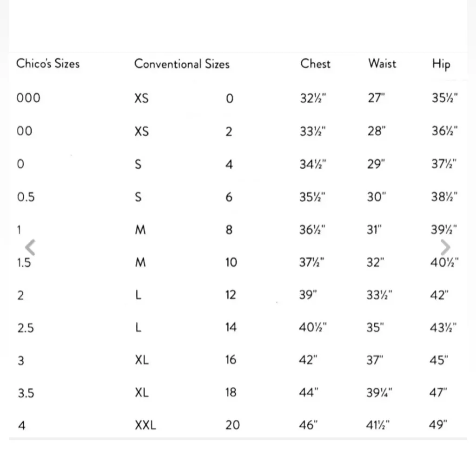Viewport: 476px width, 476px height.
Task: Click conventional numeric size 20
Action: tap(232, 425)
